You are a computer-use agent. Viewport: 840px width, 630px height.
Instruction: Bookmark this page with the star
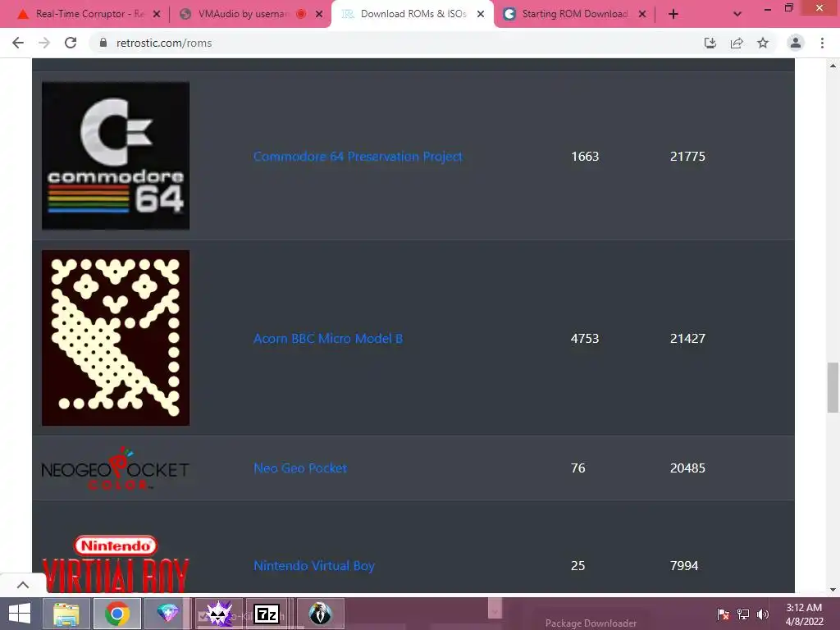point(763,43)
